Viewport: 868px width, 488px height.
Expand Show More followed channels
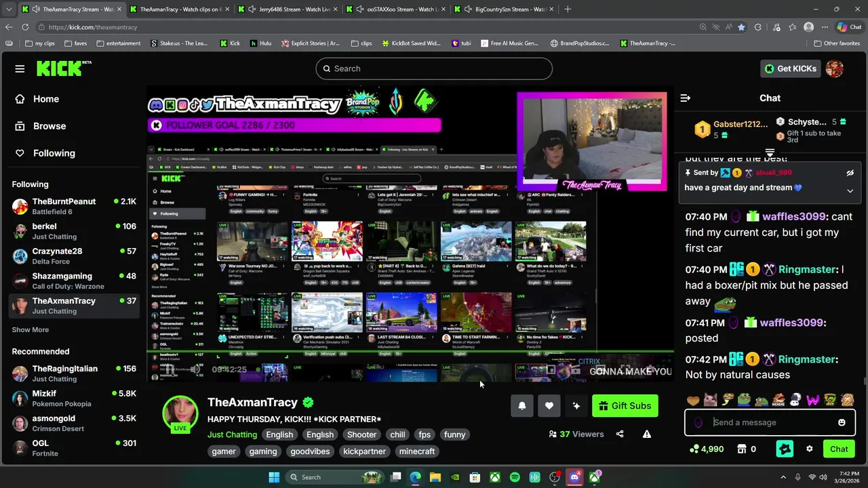click(30, 329)
